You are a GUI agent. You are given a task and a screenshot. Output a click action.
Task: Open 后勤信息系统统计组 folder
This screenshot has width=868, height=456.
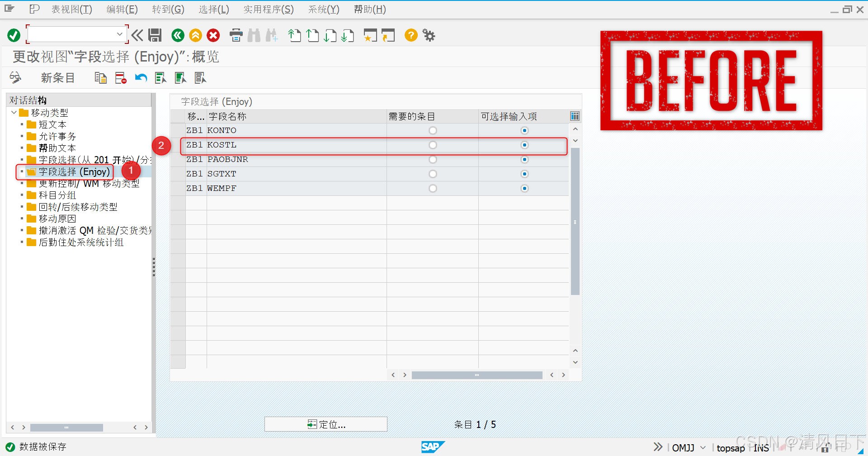(x=75, y=242)
